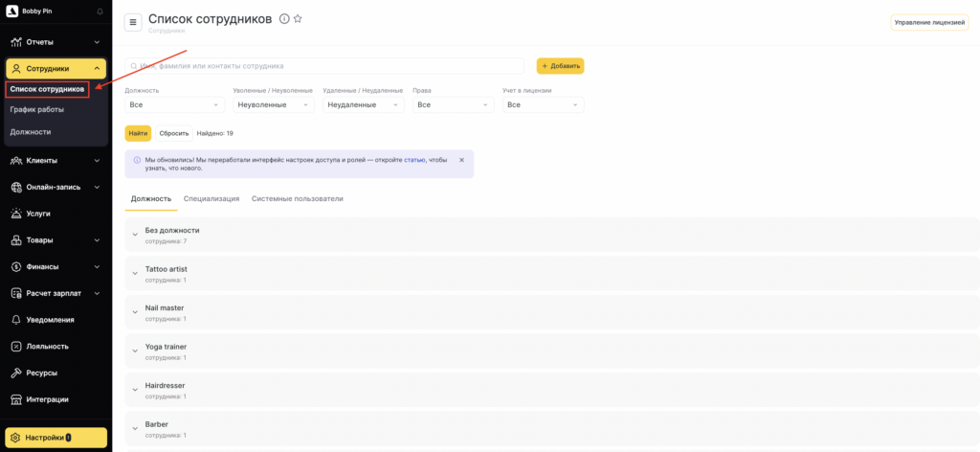Image resolution: width=980 pixels, height=452 pixels.
Task: Expand the Без должности group
Action: click(x=135, y=236)
